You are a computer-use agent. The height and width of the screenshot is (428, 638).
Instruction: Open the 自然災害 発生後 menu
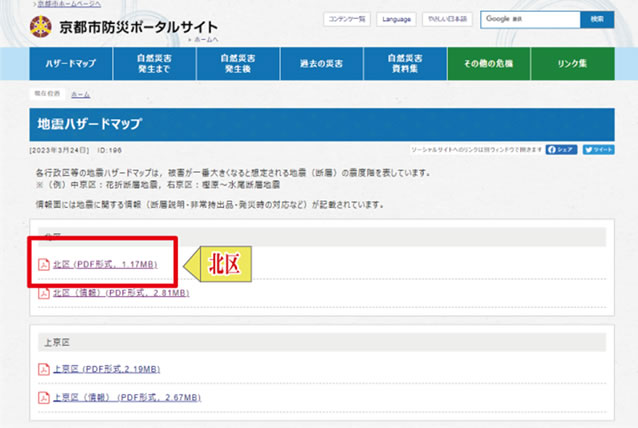pos(238,63)
